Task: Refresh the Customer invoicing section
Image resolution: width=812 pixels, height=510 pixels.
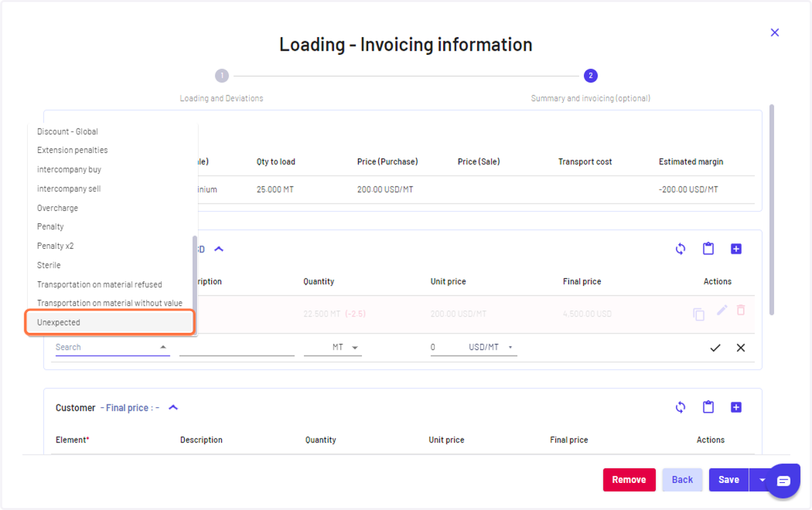Action: click(681, 407)
